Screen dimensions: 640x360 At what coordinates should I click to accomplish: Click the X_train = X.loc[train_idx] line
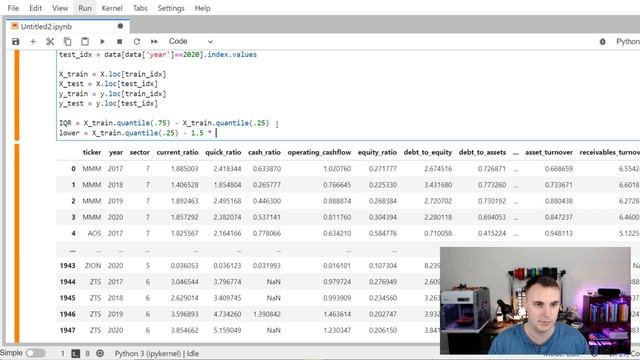pyautogui.click(x=112, y=74)
